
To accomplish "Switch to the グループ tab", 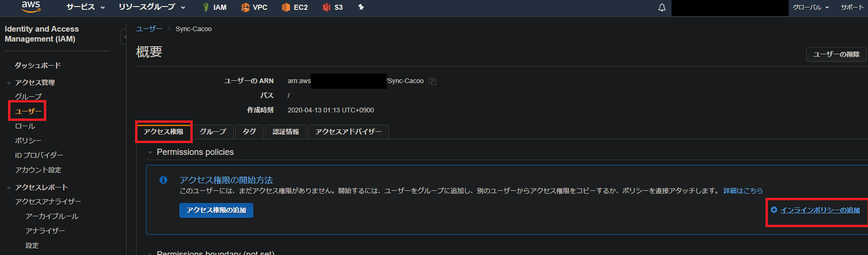I will (213, 132).
